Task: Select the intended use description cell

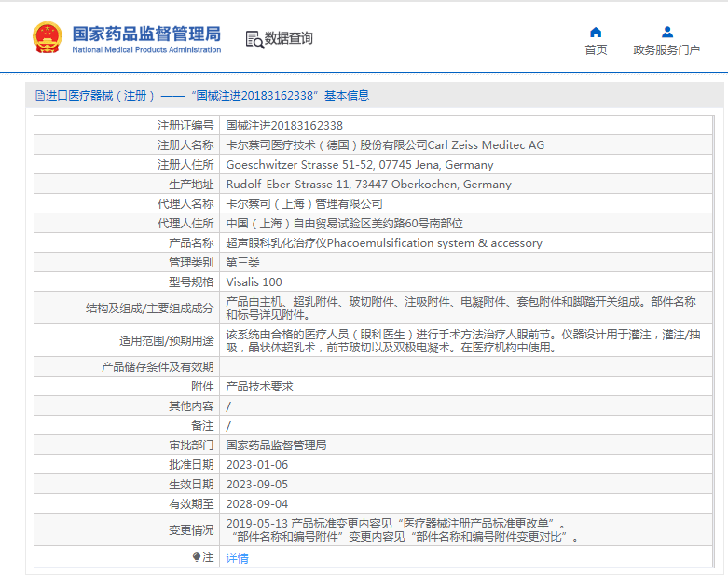Action: point(466,341)
